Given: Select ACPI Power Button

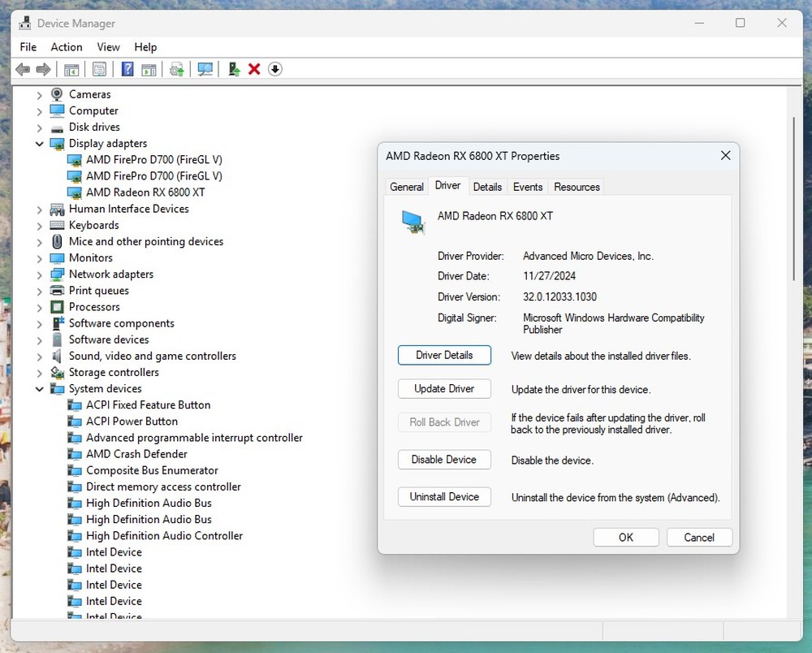Looking at the screenshot, I should [x=132, y=422].
